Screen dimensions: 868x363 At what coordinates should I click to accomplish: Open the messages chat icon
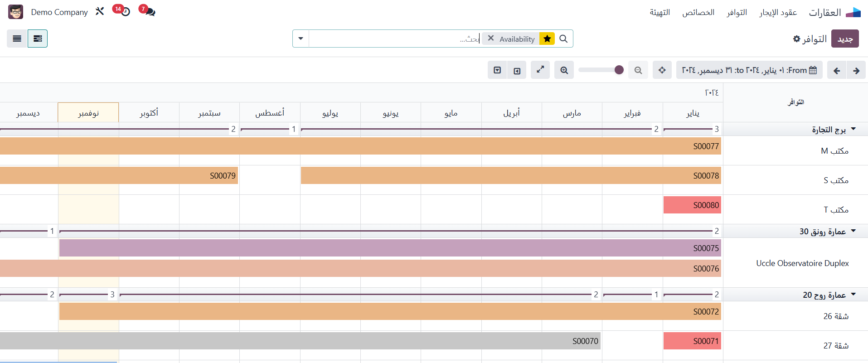(148, 11)
